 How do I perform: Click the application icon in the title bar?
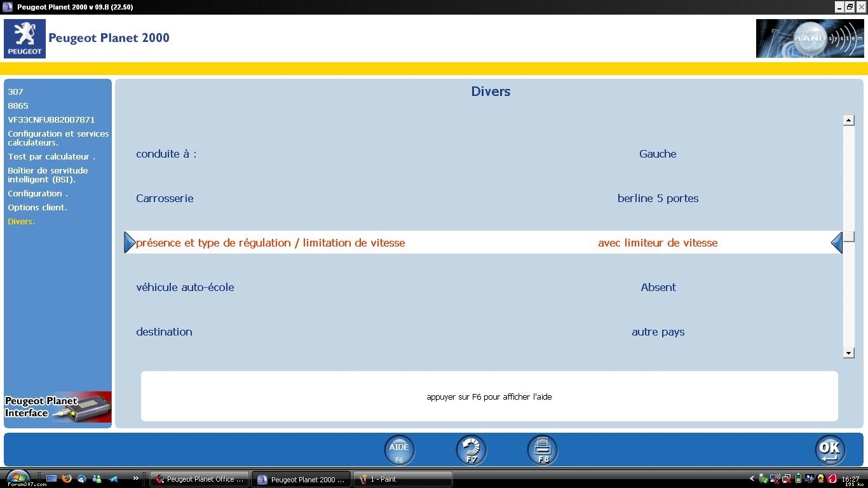coord(8,7)
